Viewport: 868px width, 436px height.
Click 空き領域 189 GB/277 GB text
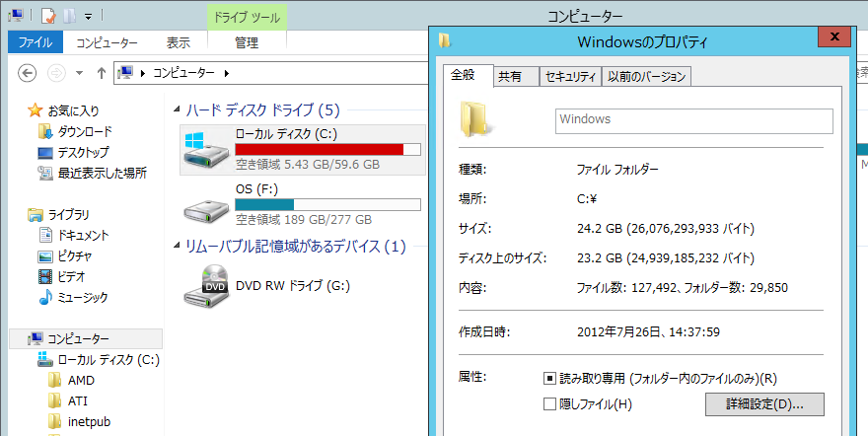click(304, 220)
